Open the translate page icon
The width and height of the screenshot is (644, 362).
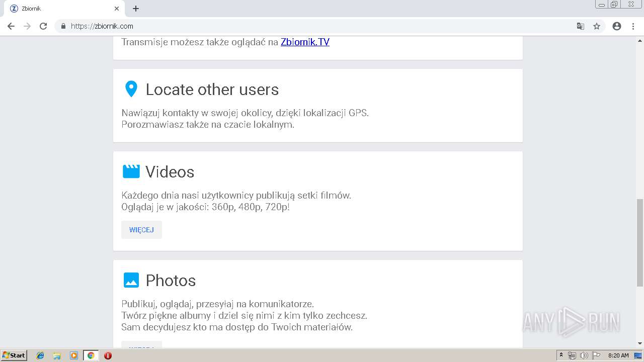point(581,26)
